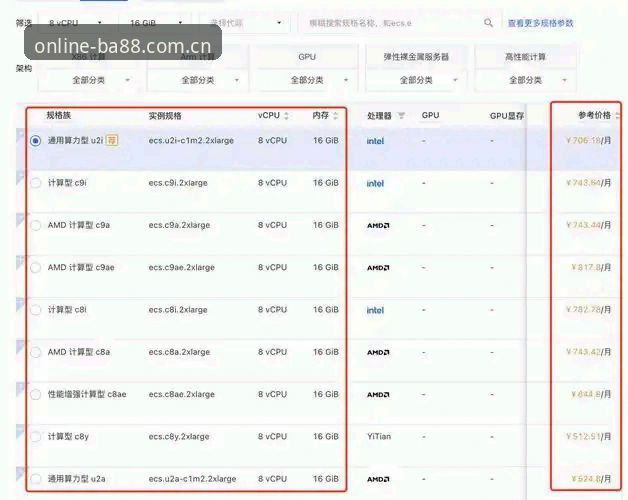Click instance name ecs.u2i-c1m2.2xlarge
This screenshot has width=628, height=500.
(191, 141)
